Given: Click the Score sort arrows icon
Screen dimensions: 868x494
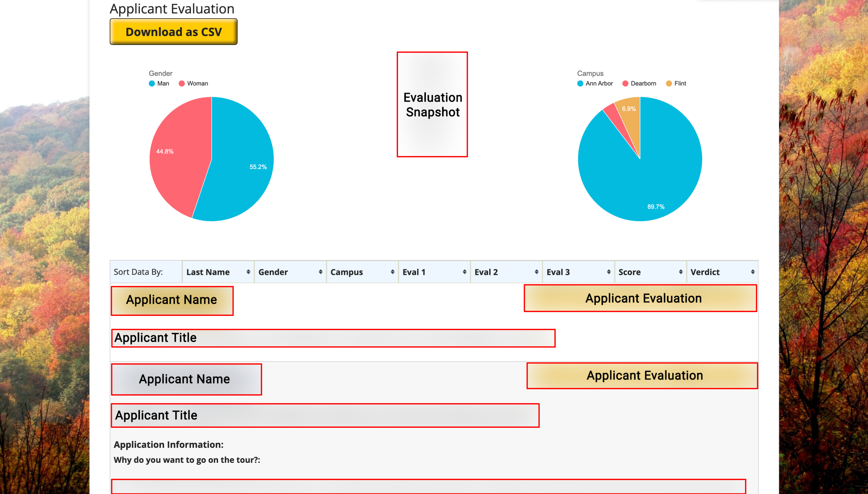Looking at the screenshot, I should (680, 272).
